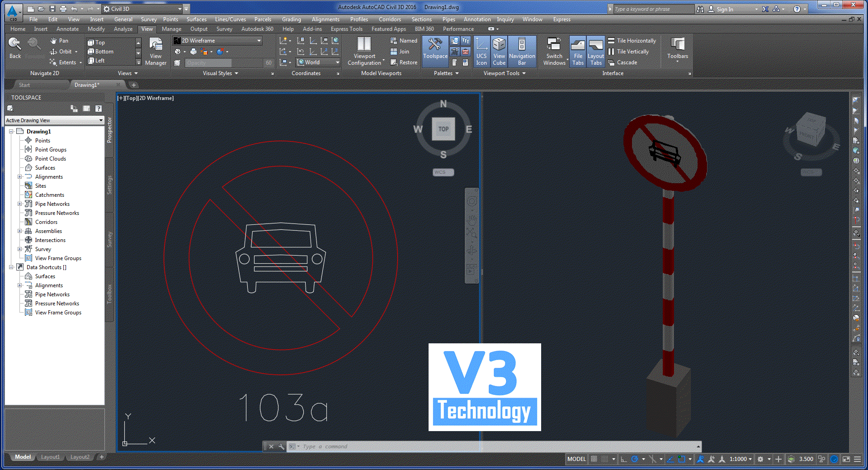Click the clean screen icon
The height and width of the screenshot is (470, 868).
pyautogui.click(x=846, y=459)
